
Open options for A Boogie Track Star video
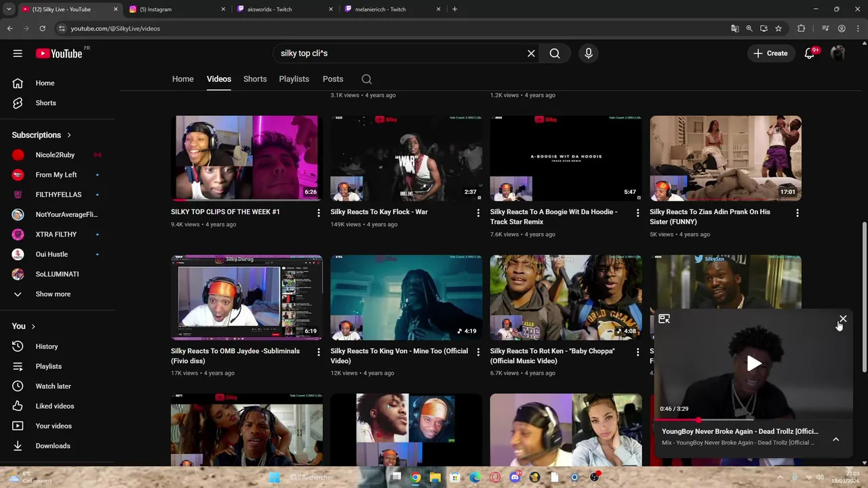637,213
